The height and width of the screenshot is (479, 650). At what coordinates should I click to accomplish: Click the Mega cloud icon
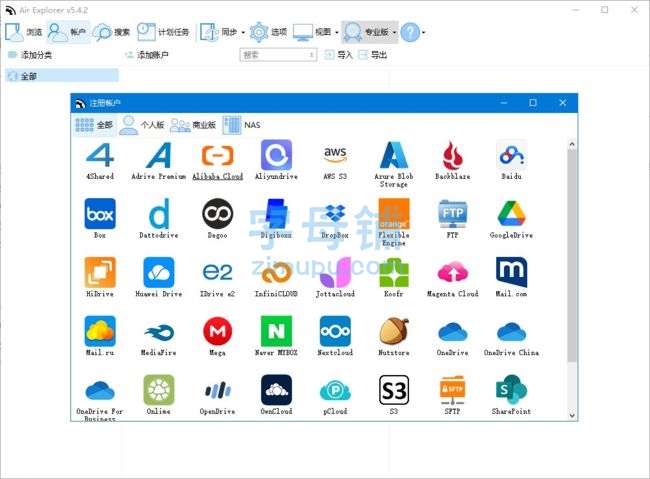[x=217, y=332]
